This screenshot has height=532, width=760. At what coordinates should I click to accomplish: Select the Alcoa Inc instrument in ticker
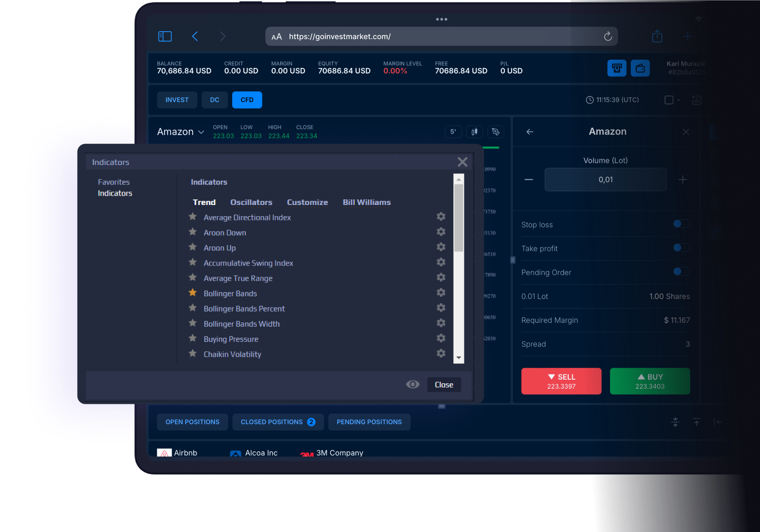click(x=254, y=453)
